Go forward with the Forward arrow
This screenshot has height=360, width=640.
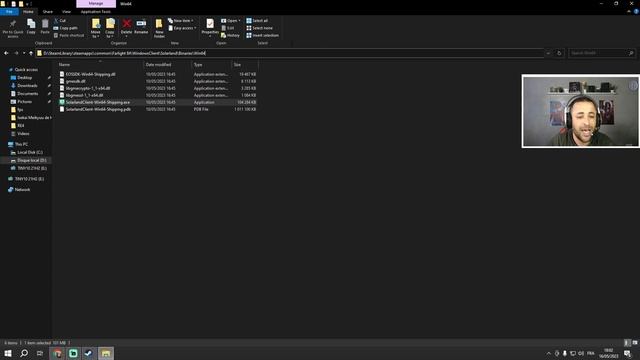16,53
